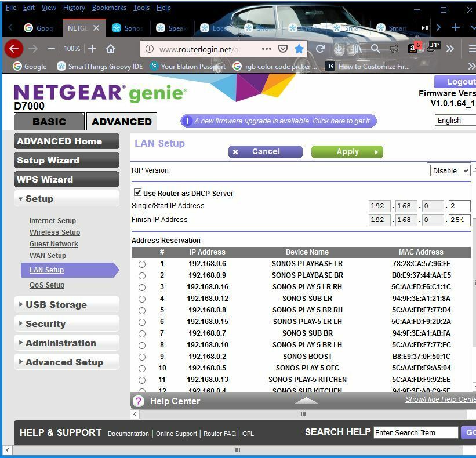Screen dimensions: 476x458
Task: Toggle Use Router as DHCP Server checkbox
Action: [x=137, y=192]
